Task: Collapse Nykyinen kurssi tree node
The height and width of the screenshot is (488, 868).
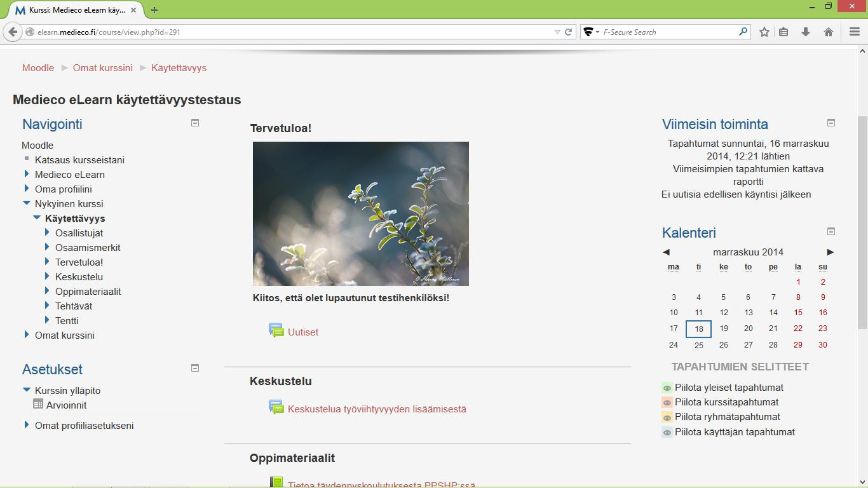Action: coord(27,203)
